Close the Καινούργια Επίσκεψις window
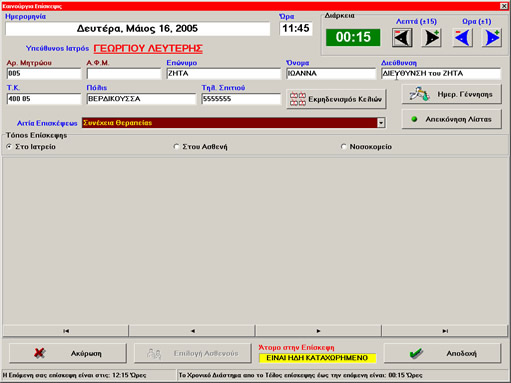The height and width of the screenshot is (383, 511). pyautogui.click(x=504, y=6)
